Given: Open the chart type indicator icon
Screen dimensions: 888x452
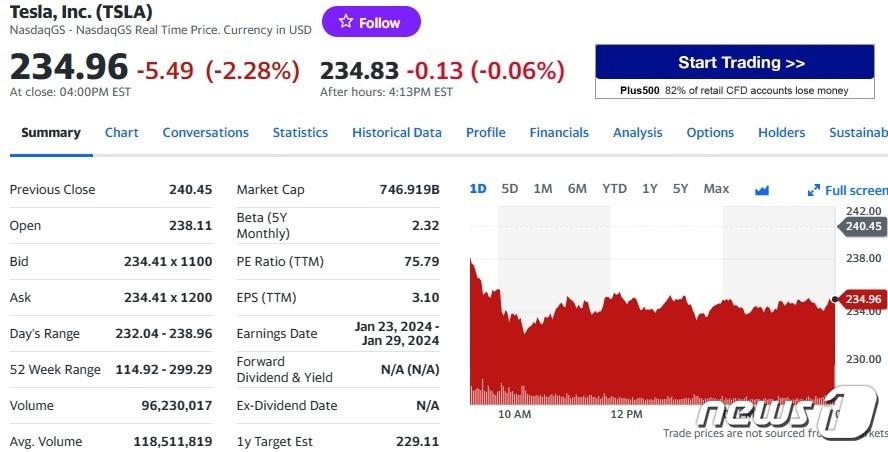Looking at the screenshot, I should click(x=762, y=189).
